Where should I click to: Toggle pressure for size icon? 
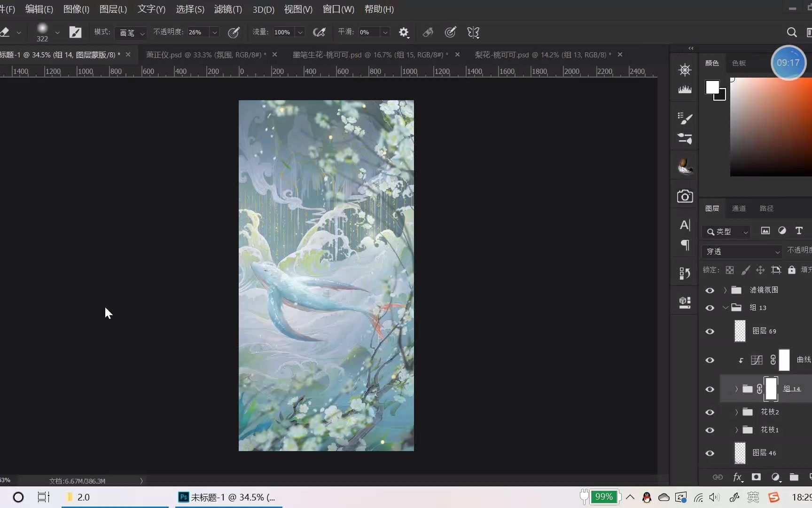pos(450,32)
